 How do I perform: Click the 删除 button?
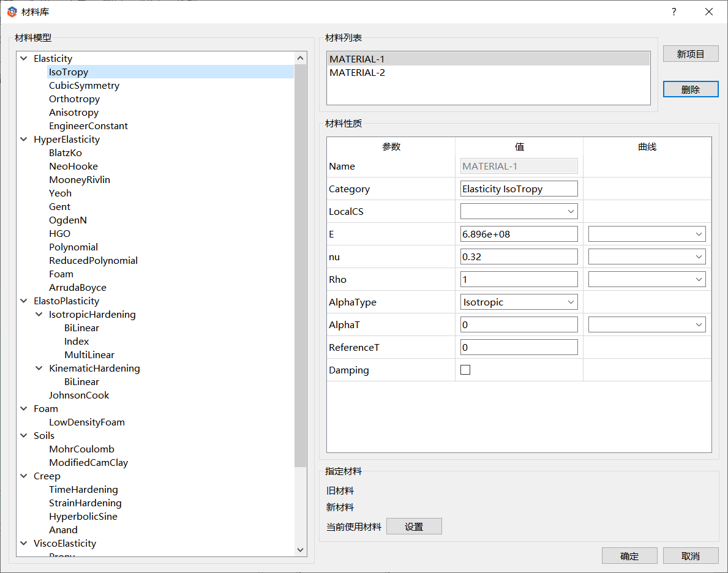(691, 89)
